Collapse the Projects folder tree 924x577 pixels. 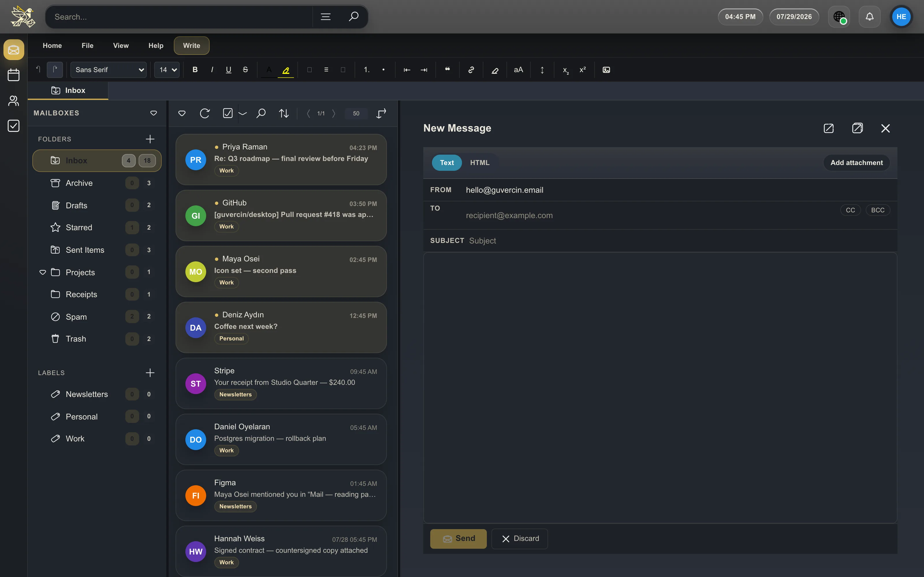(43, 272)
